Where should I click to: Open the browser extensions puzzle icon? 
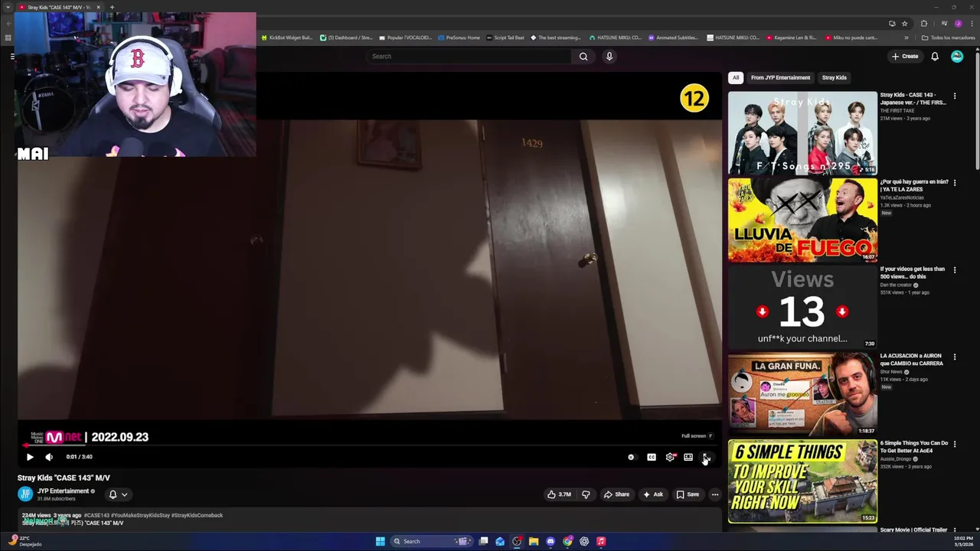pos(923,24)
